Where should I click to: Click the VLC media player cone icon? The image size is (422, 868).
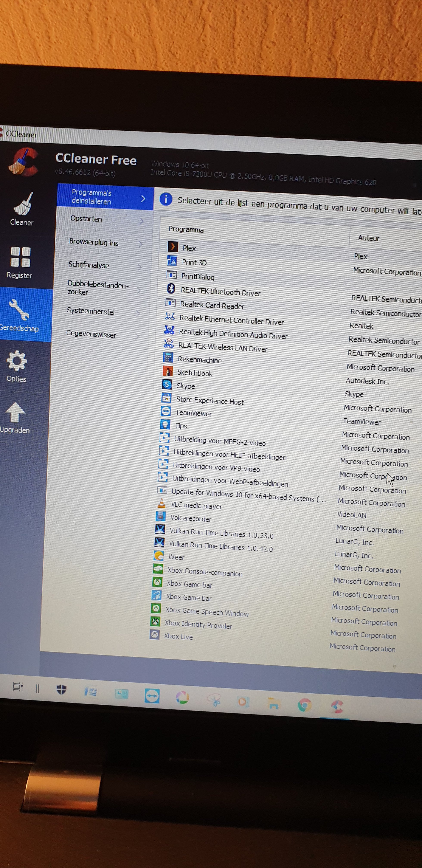pos(161,503)
